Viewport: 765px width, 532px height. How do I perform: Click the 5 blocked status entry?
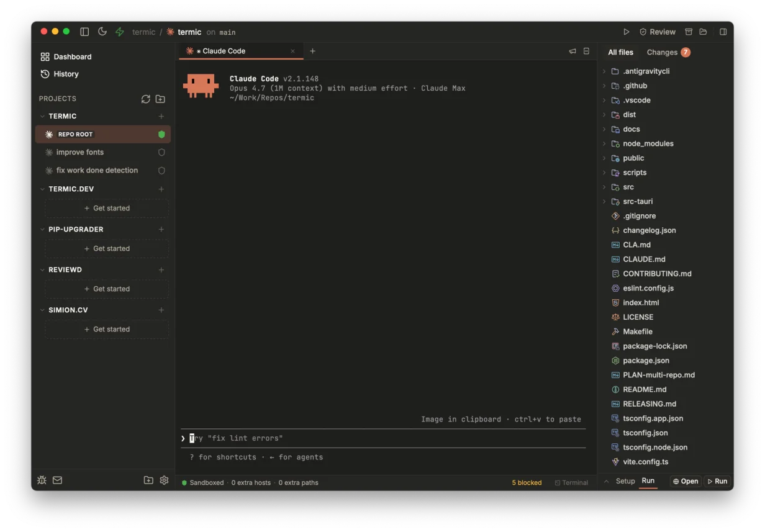pyautogui.click(x=527, y=482)
